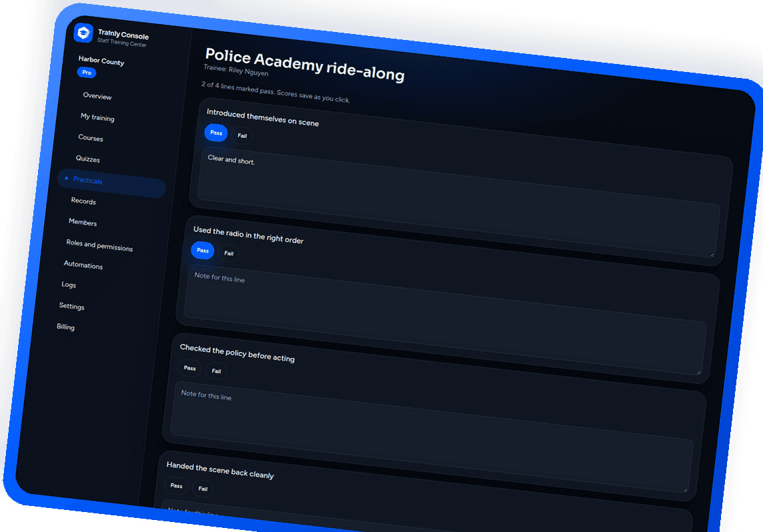
Task: Select the Practicals sidebar item
Action: (x=112, y=183)
